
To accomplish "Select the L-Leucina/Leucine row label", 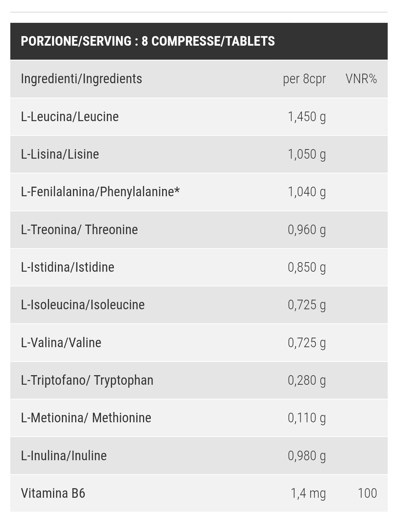I will tap(70, 117).
